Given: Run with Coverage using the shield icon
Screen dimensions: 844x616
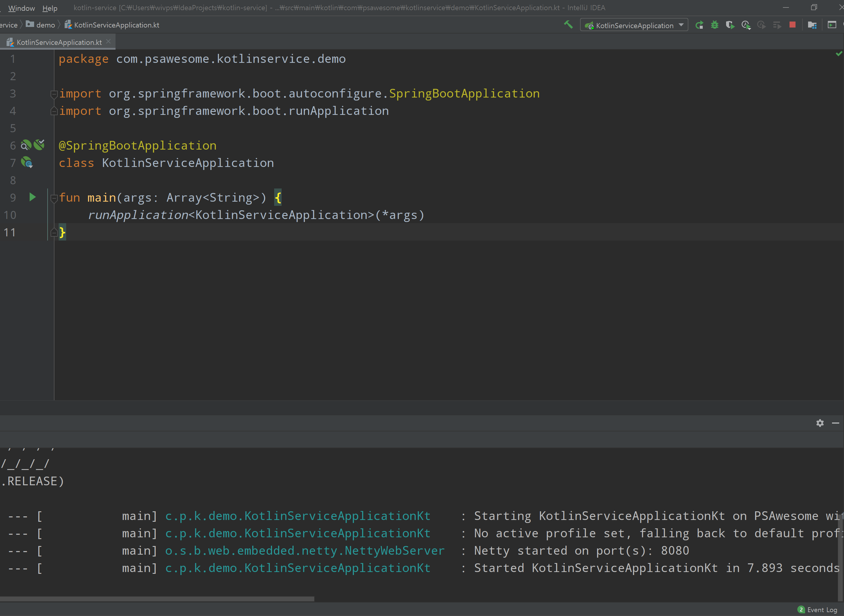Looking at the screenshot, I should (x=730, y=25).
